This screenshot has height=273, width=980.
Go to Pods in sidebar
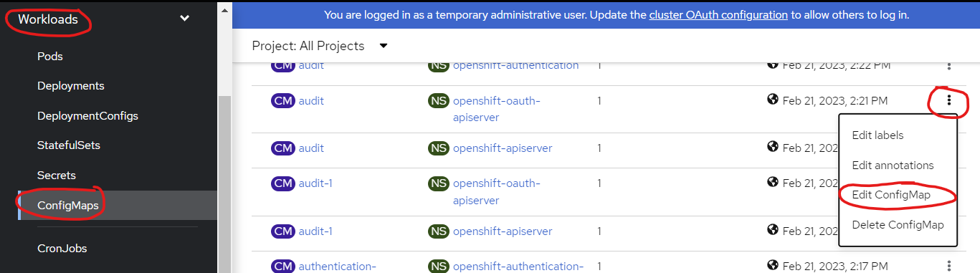click(x=50, y=56)
